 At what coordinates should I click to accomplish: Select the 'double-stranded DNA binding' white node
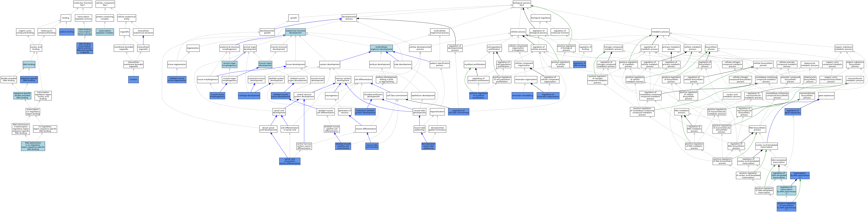[9, 80]
